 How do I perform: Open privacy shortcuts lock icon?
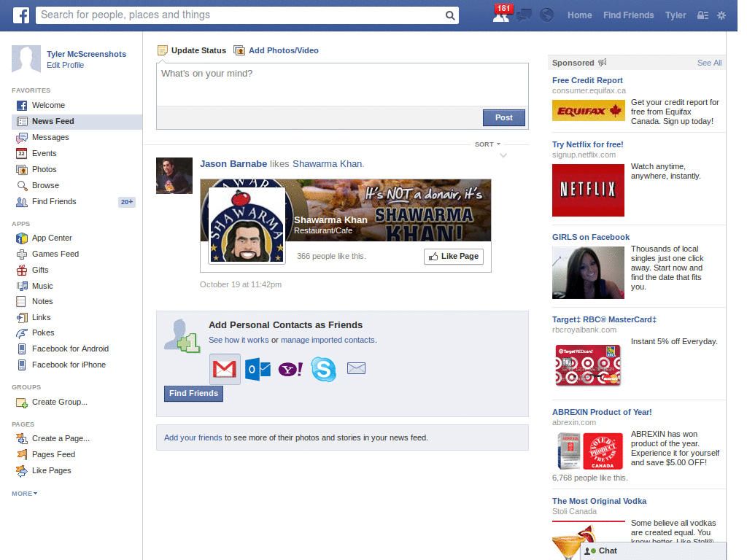pyautogui.click(x=703, y=15)
